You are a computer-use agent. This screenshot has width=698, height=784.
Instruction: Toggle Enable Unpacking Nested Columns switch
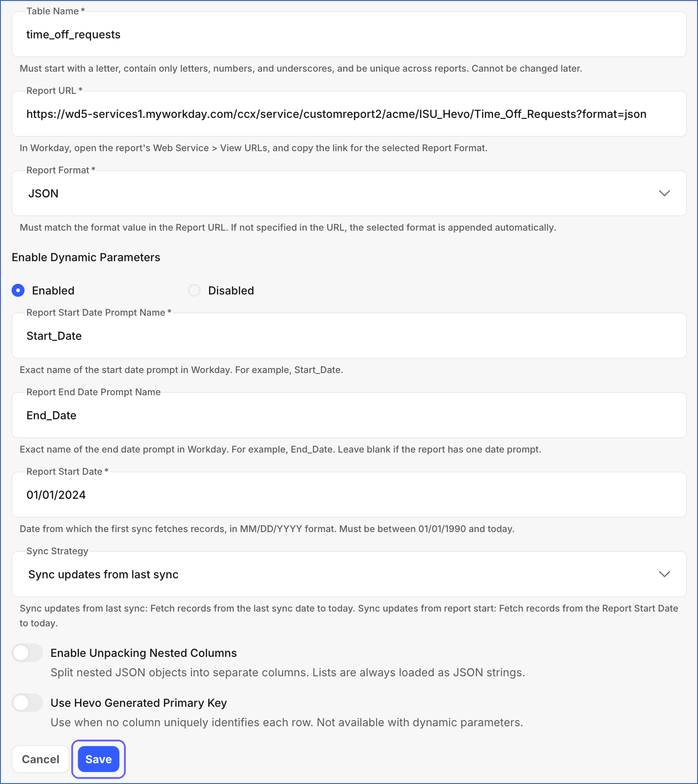click(27, 653)
